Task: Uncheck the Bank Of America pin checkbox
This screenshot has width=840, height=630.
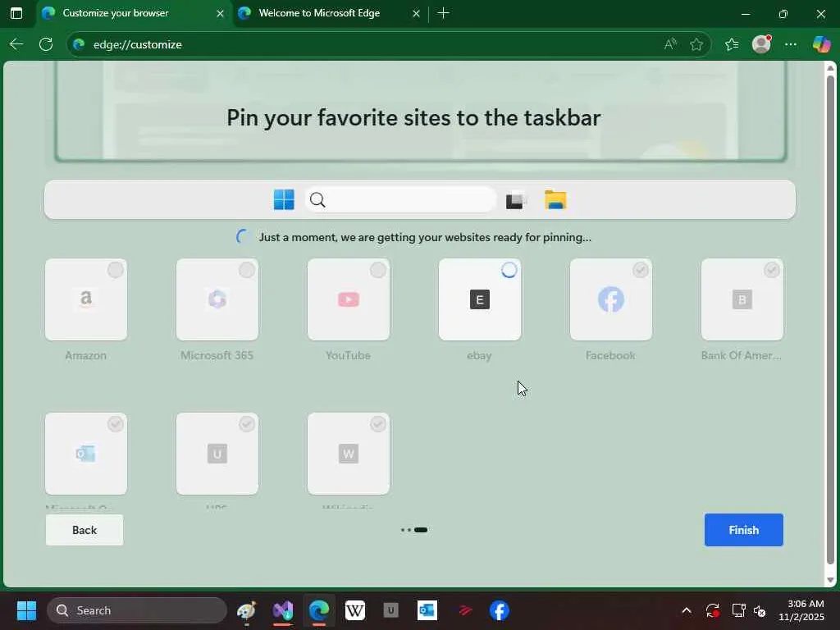Action: click(x=771, y=270)
